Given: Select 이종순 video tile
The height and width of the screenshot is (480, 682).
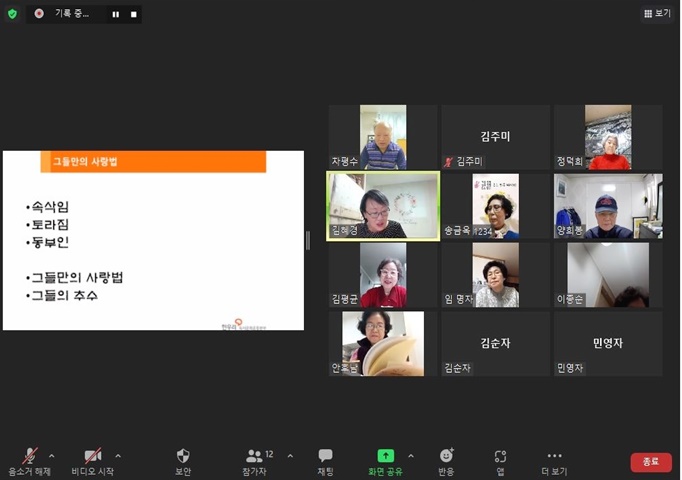Looking at the screenshot, I should pyautogui.click(x=608, y=275).
